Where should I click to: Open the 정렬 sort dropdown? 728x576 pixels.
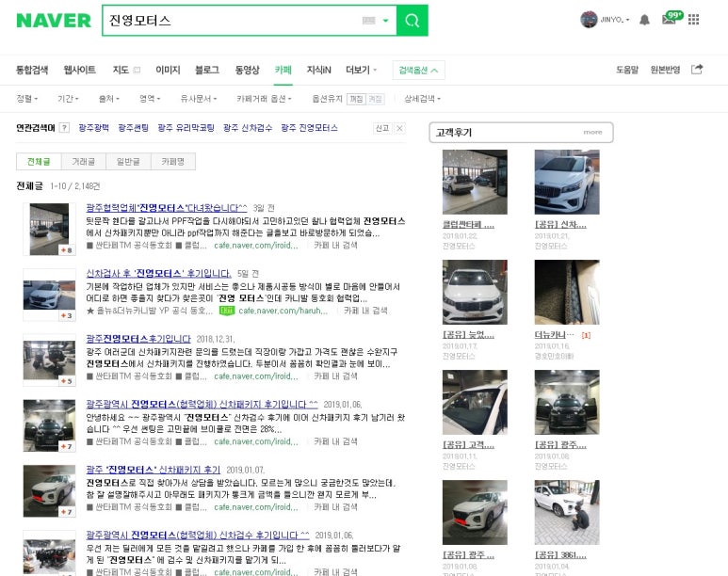point(27,99)
